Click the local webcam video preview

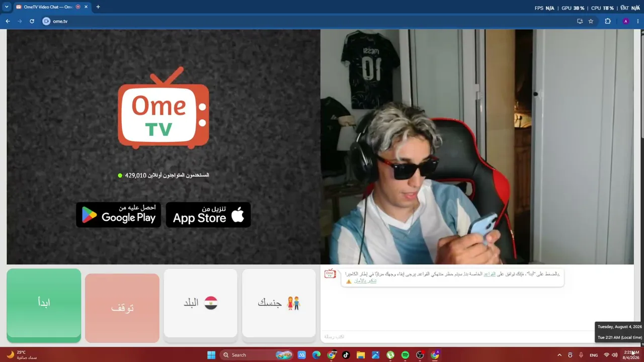coord(477,147)
